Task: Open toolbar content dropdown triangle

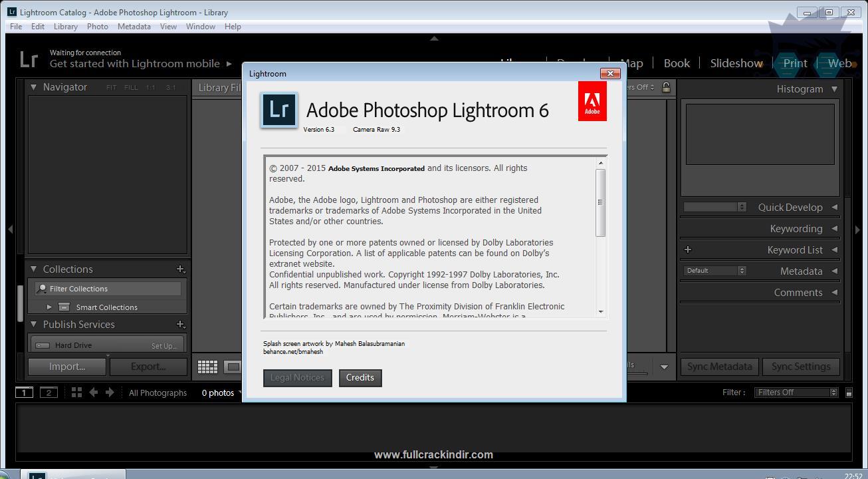Action: pyautogui.click(x=664, y=367)
